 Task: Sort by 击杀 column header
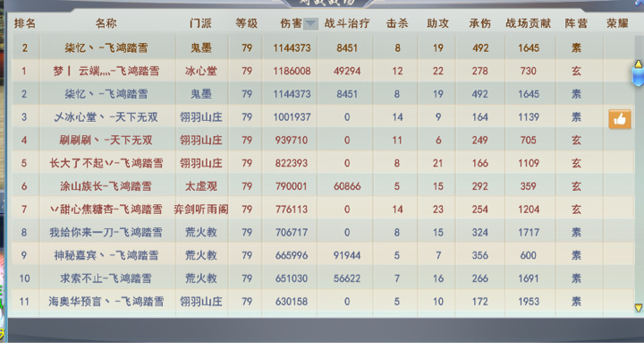[397, 23]
